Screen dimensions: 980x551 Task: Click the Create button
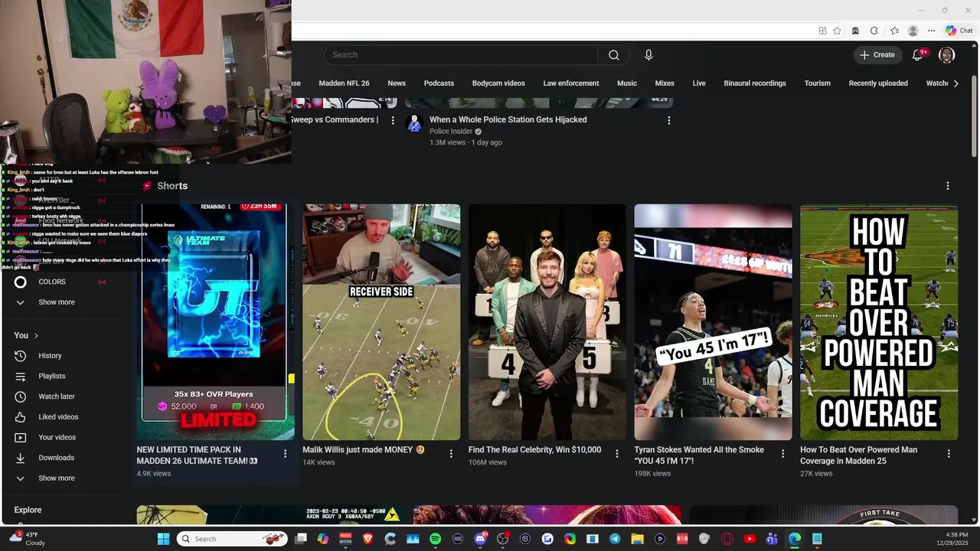877,55
